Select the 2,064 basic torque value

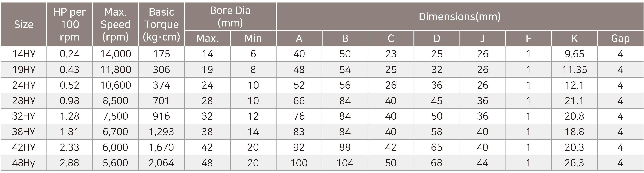coord(162,163)
